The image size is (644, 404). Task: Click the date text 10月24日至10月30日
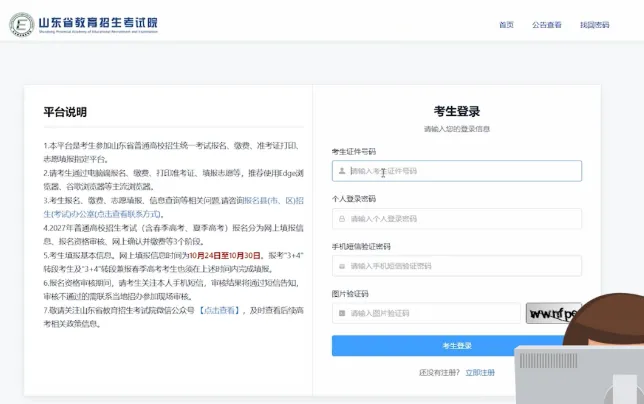click(x=225, y=255)
